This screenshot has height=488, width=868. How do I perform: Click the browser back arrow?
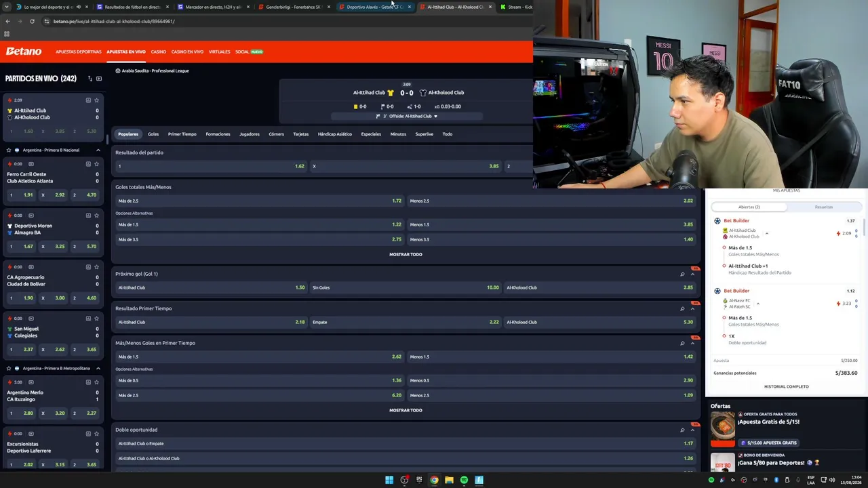click(7, 21)
